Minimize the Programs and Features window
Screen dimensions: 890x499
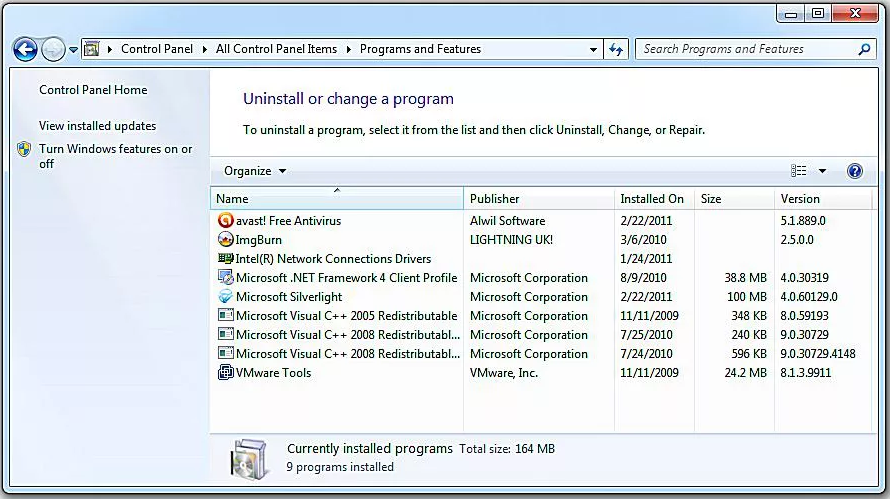[x=791, y=13]
